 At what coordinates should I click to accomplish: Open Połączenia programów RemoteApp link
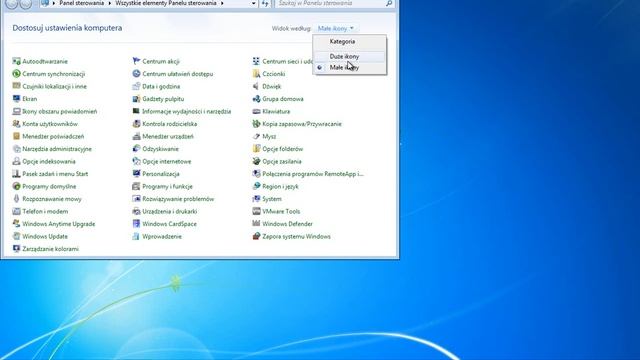tap(313, 174)
